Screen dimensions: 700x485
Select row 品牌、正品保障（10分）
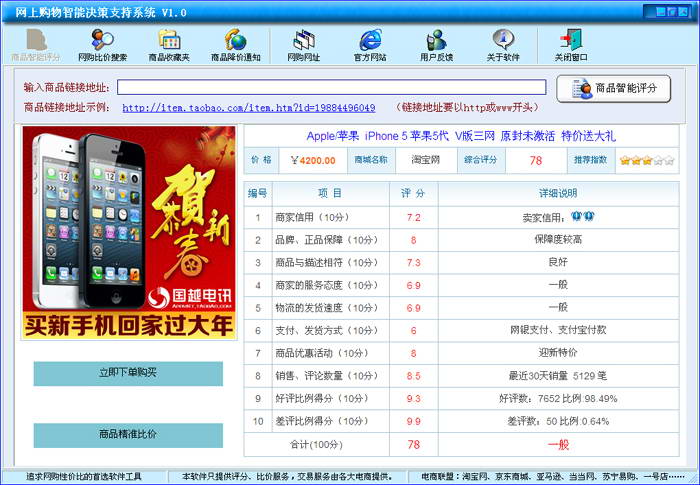click(x=461, y=240)
